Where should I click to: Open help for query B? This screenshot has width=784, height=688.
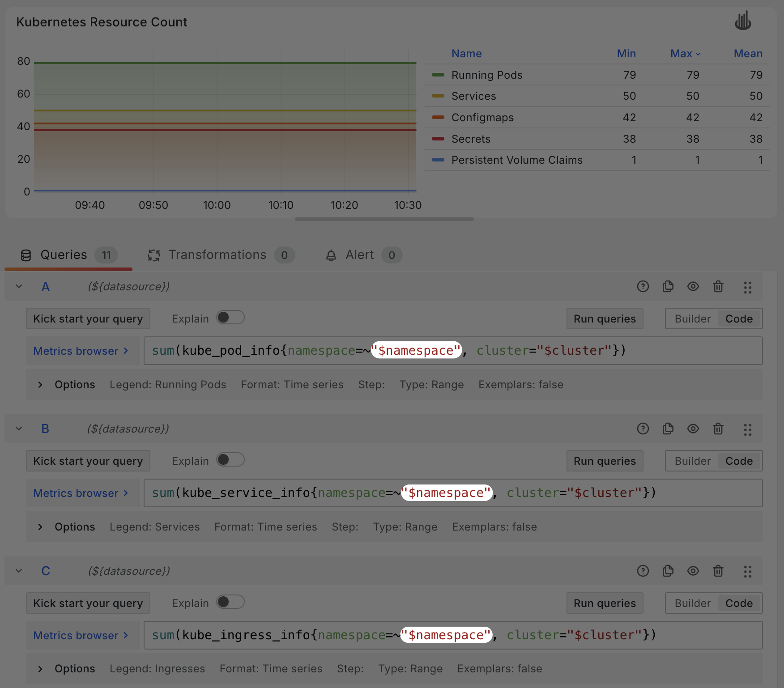(643, 429)
